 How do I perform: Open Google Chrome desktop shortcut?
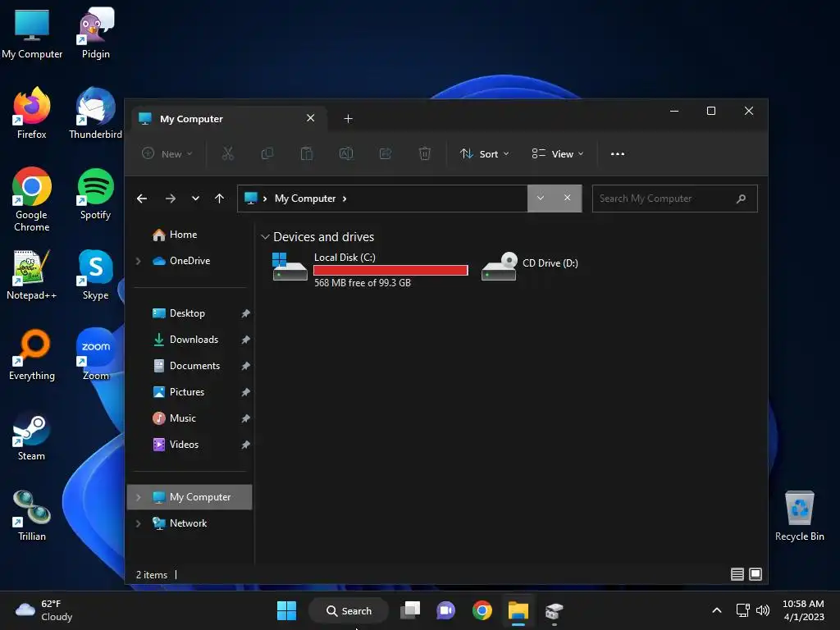click(x=32, y=199)
